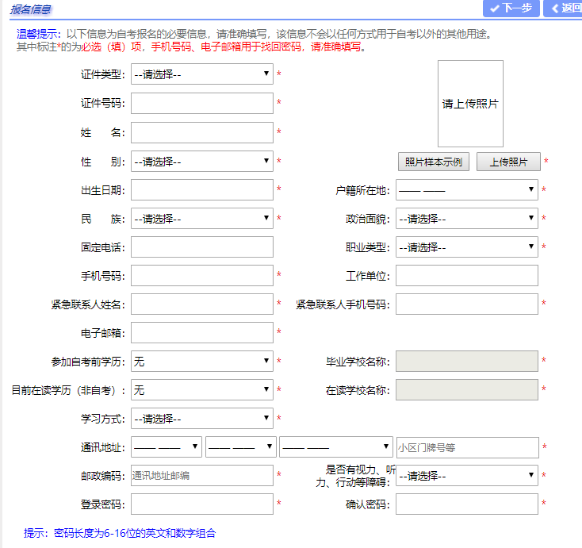582x548 pixels.
Task: Click the 手机号码 input field
Action: point(202,275)
